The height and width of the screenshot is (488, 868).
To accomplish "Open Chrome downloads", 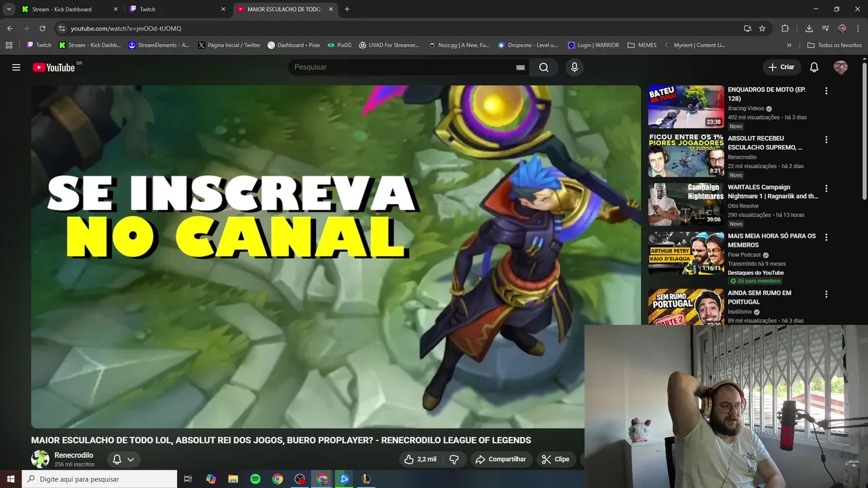I will (x=809, y=28).
